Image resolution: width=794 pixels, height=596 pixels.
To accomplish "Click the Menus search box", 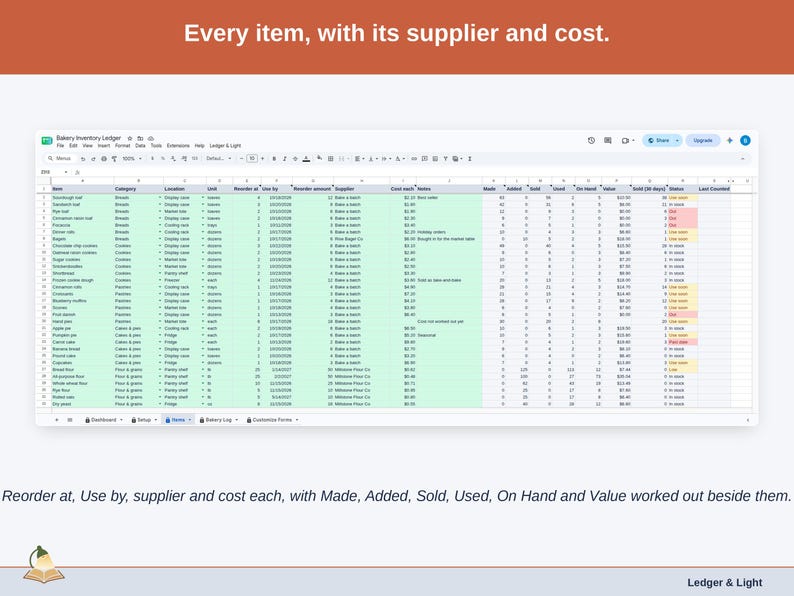I will pos(60,158).
